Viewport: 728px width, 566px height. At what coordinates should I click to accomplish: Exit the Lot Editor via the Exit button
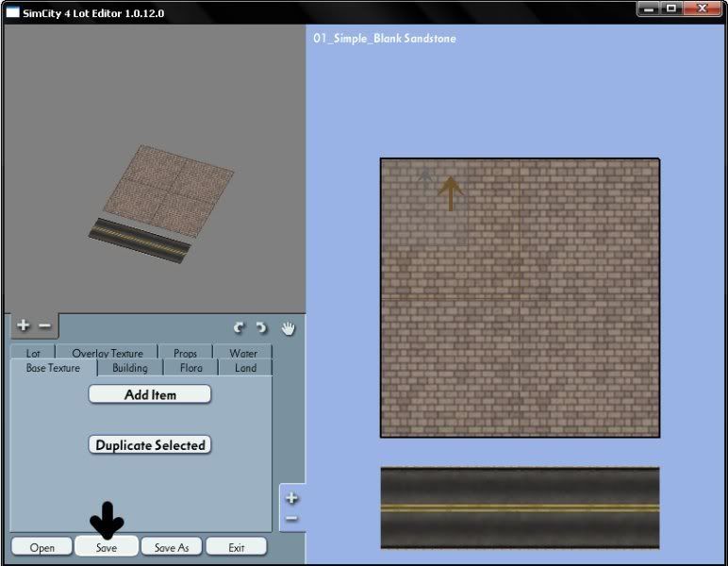point(237,547)
